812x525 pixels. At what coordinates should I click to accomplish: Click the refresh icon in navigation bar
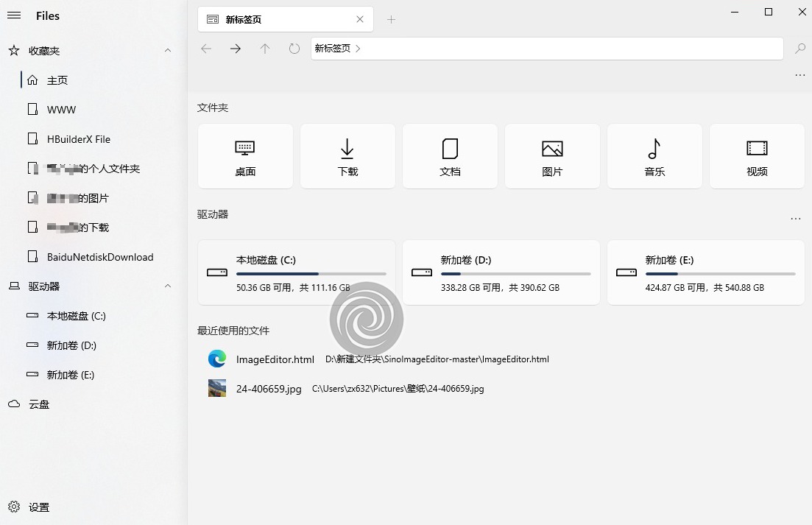tap(294, 49)
